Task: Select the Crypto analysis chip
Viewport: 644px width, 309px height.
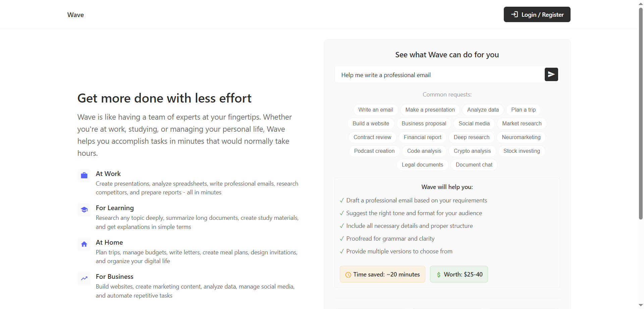Action: point(472,151)
